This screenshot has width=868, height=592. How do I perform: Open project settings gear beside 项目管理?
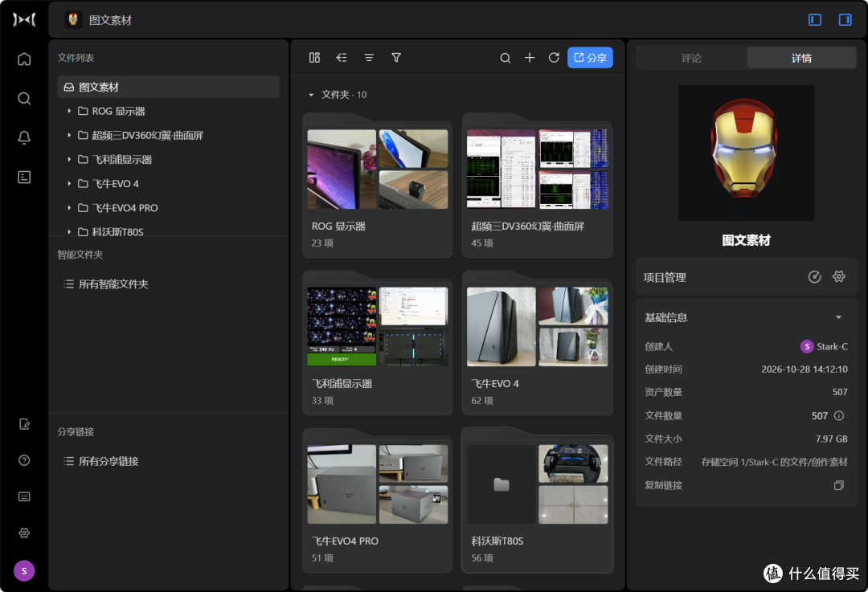[x=838, y=276]
